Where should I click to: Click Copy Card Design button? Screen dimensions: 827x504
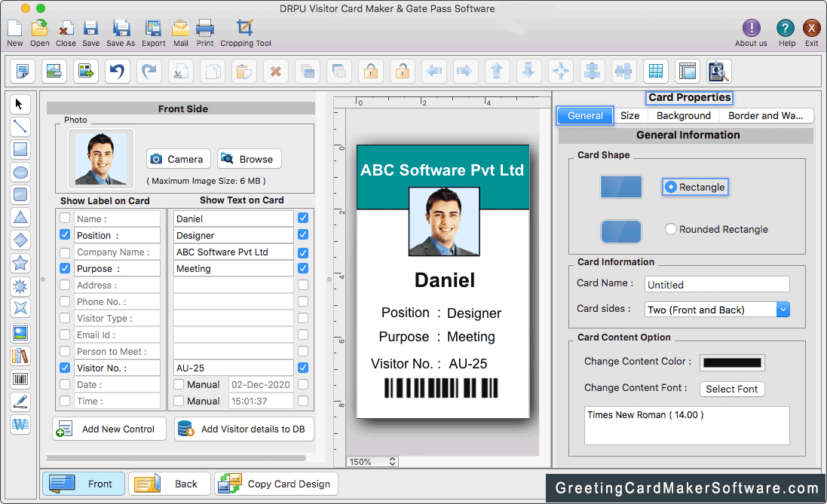tap(277, 484)
